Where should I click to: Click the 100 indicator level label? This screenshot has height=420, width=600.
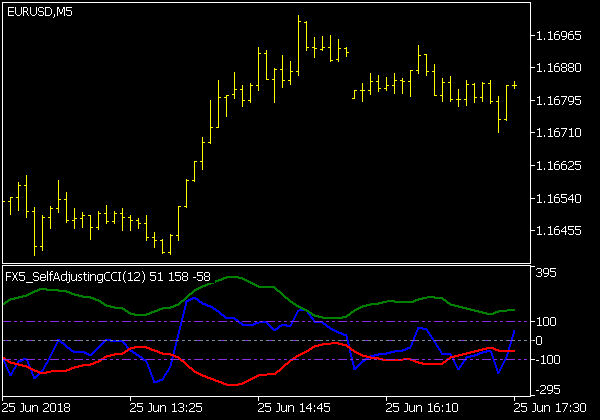pos(546,322)
